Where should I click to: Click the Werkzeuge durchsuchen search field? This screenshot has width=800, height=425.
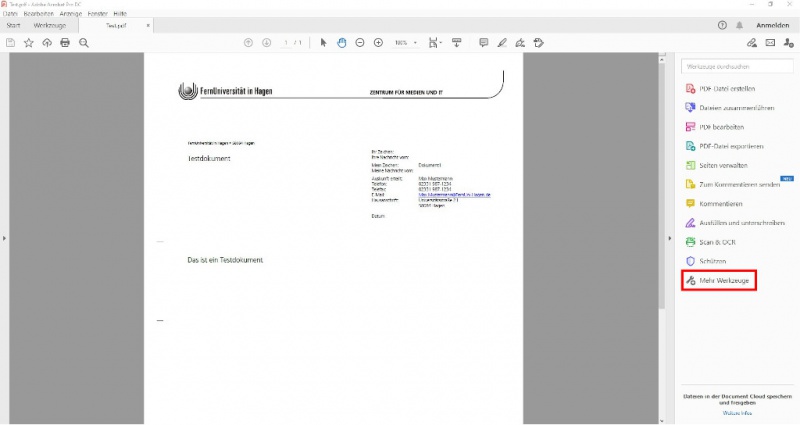click(737, 66)
